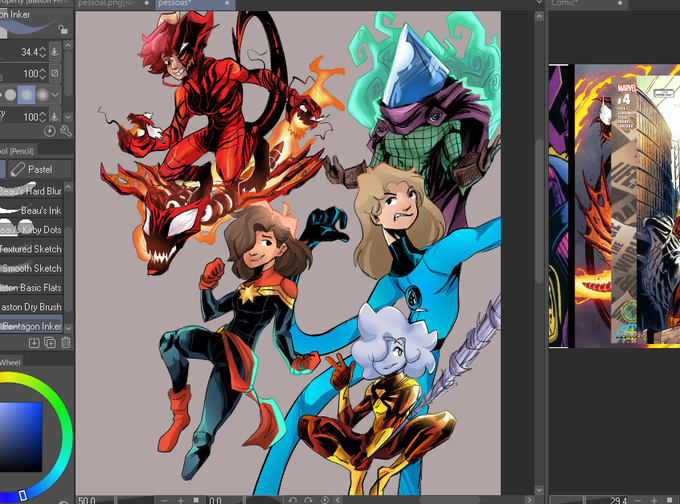The width and height of the screenshot is (680, 504).
Task: Pick a shade in the color square
Action: tap(21, 437)
